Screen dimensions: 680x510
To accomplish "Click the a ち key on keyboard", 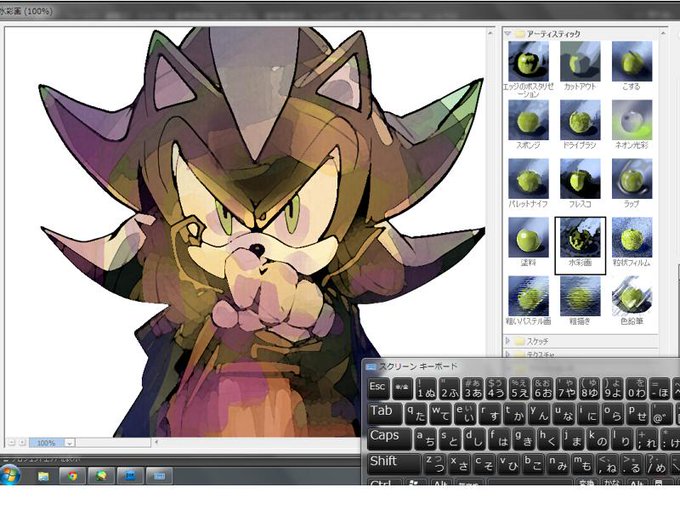I will coord(425,438).
